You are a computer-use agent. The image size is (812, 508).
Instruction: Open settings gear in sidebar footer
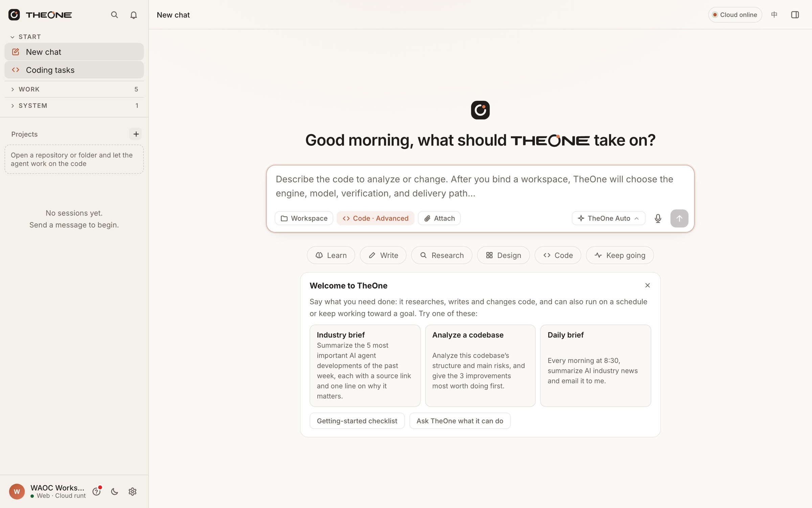point(133,491)
